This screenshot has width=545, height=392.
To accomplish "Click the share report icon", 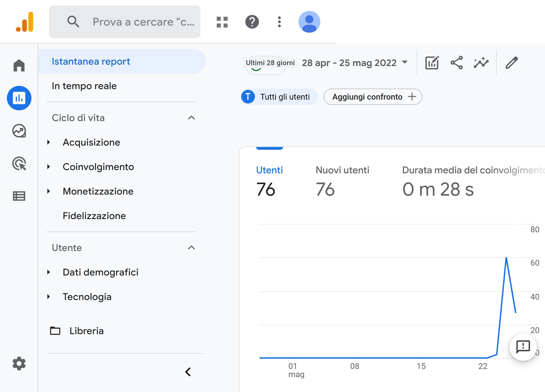I will [457, 63].
